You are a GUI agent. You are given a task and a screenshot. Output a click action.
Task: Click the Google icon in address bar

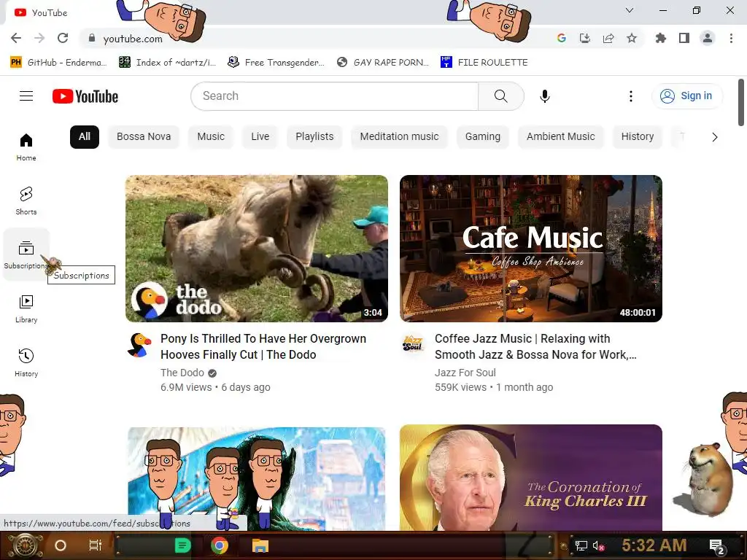click(x=562, y=38)
